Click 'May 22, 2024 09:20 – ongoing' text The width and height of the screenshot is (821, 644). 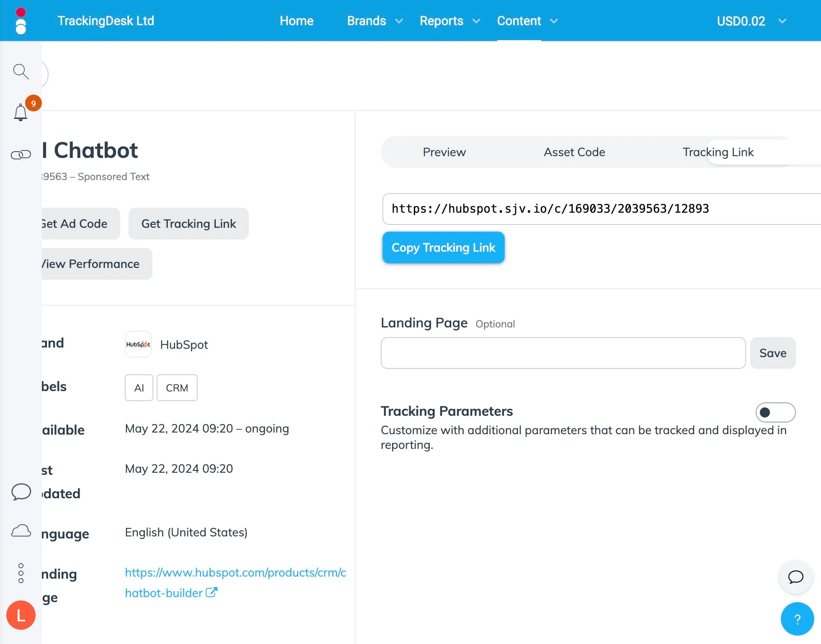pyautogui.click(x=207, y=428)
